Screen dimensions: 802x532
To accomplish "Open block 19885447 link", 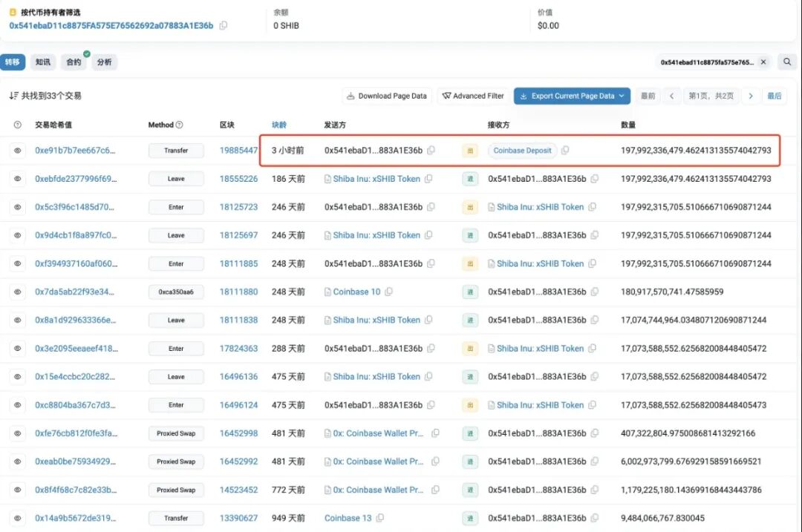I will pos(238,150).
